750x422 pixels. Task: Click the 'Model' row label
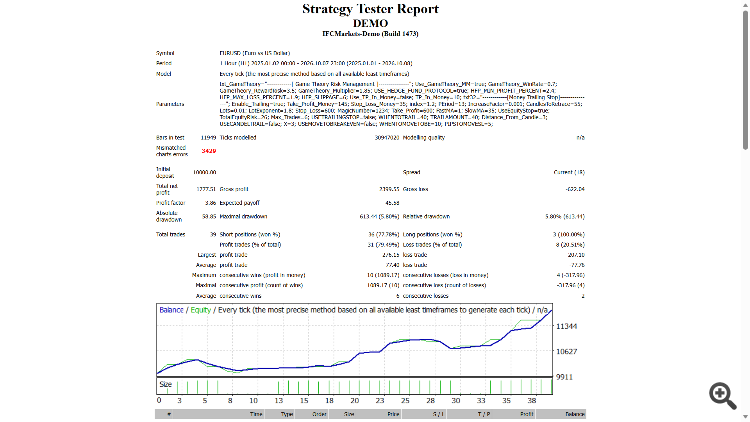(x=163, y=74)
